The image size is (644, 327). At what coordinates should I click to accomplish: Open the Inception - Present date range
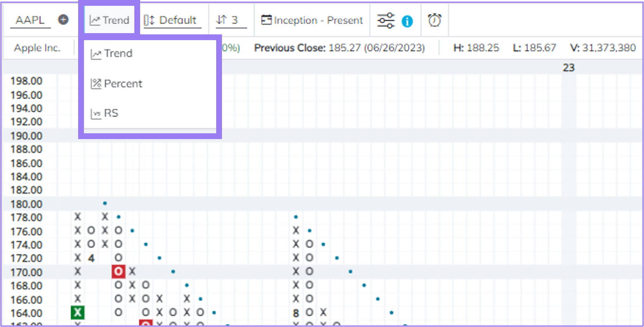312,20
